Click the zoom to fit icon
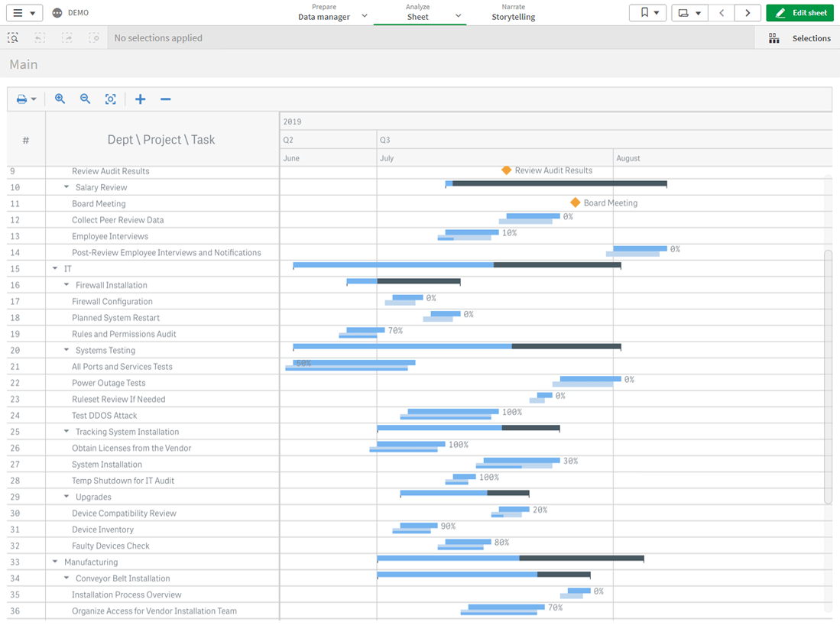Screen dimensions: 840x635 [111, 99]
